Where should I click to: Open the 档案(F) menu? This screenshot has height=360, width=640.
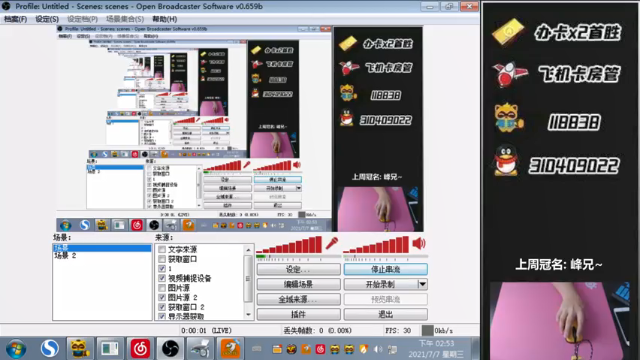(x=16, y=19)
